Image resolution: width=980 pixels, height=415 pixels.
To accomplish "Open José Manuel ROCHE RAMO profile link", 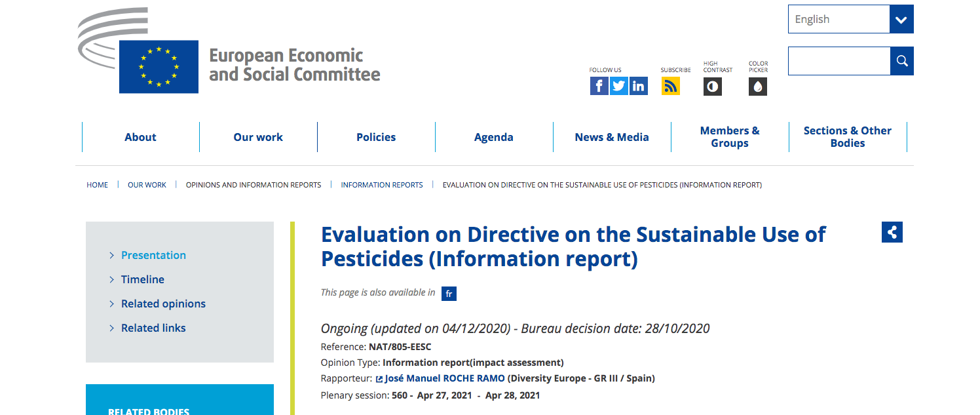I will tap(444, 378).
